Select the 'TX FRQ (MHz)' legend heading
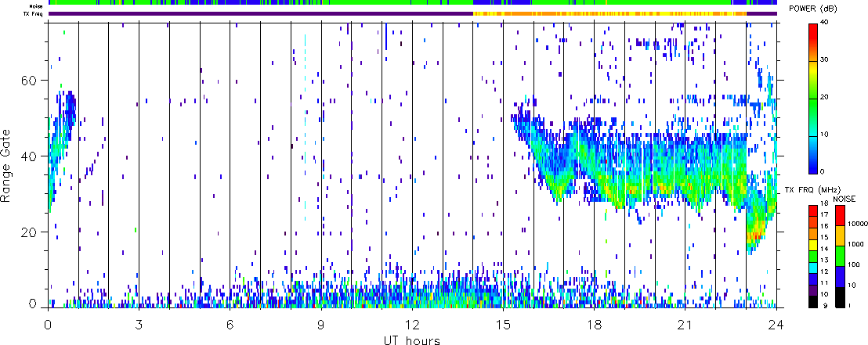The image size is (868, 345). 811,190
